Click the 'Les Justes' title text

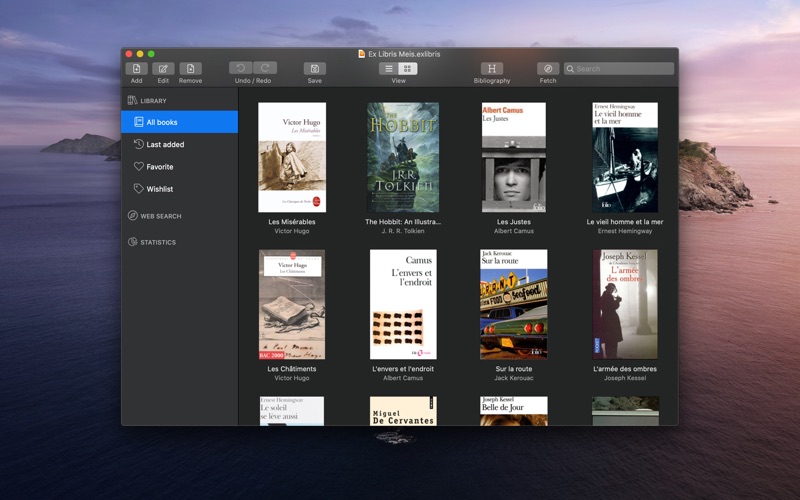(514, 222)
